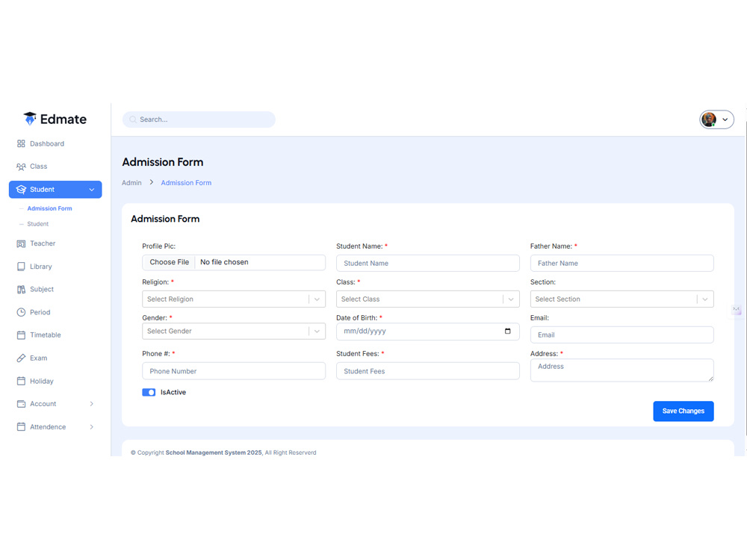Select Admission Form submenu under Student
Screen dimensions: 747x560
(x=49, y=208)
